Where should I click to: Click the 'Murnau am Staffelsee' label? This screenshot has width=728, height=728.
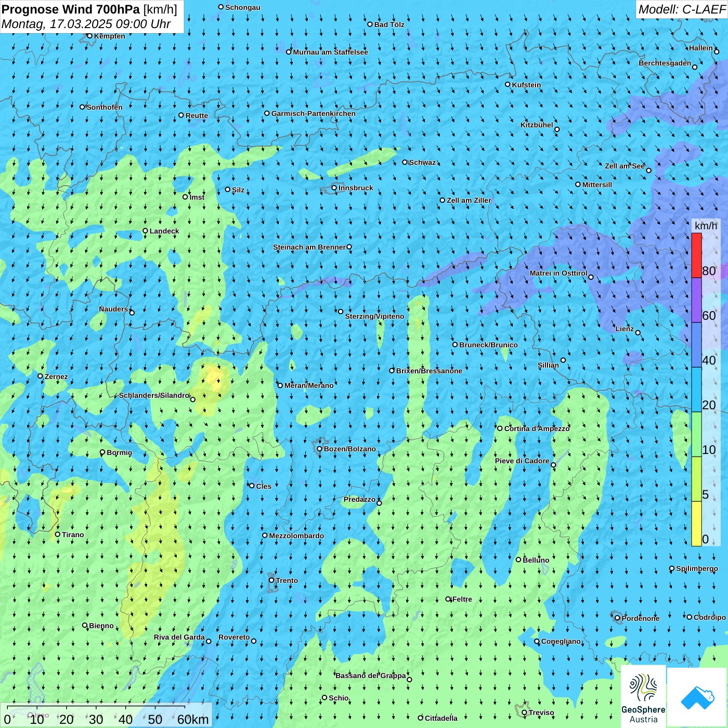click(330, 52)
